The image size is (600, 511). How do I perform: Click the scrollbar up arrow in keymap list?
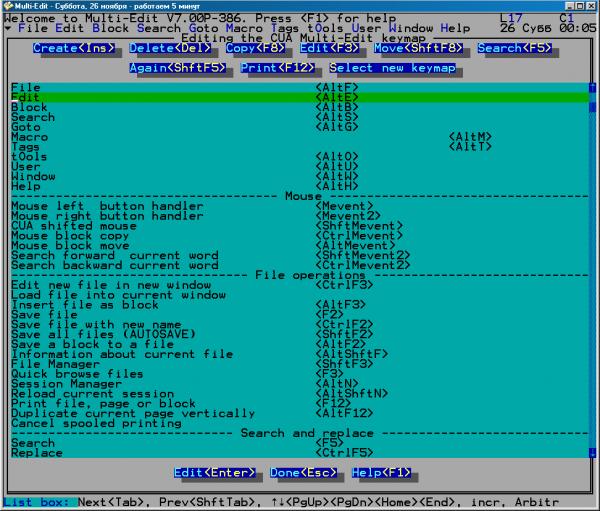tap(591, 87)
